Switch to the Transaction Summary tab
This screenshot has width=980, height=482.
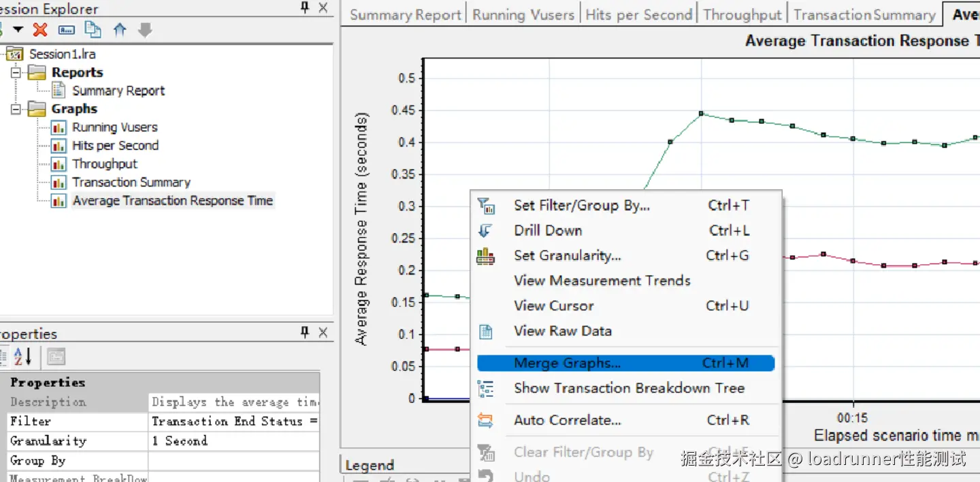(864, 14)
